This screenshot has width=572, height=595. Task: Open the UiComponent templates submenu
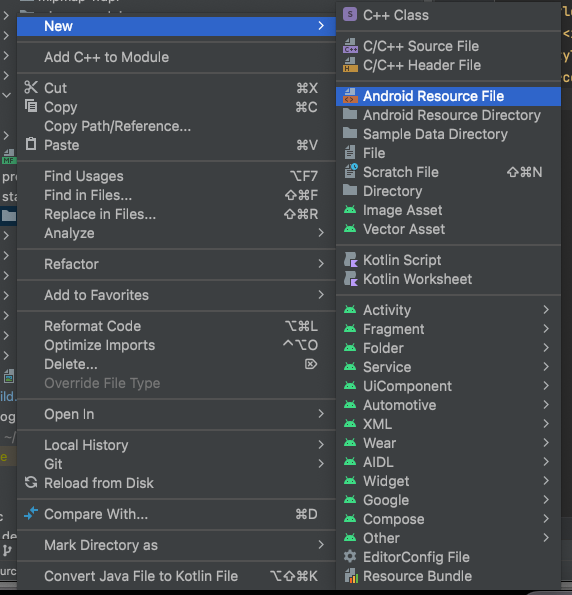(448, 386)
